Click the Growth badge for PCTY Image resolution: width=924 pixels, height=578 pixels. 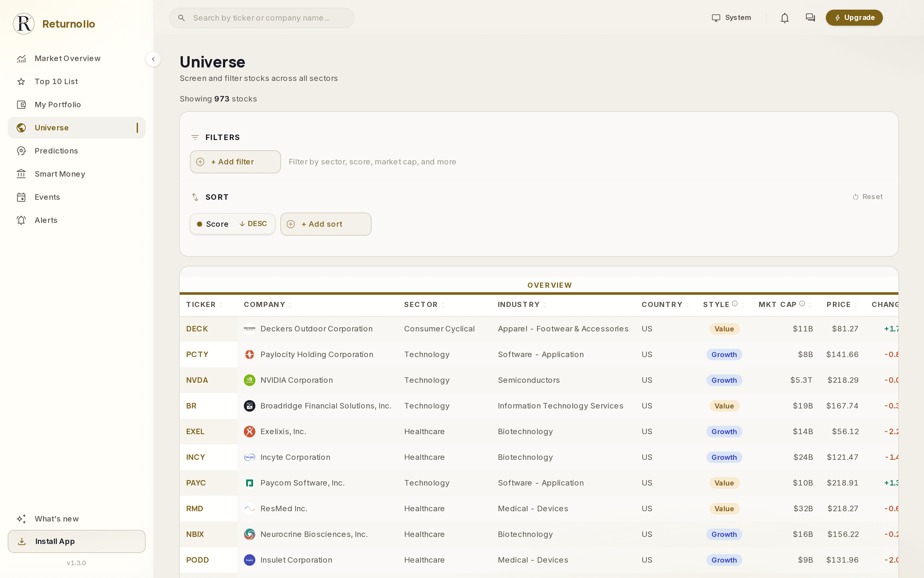coord(724,355)
